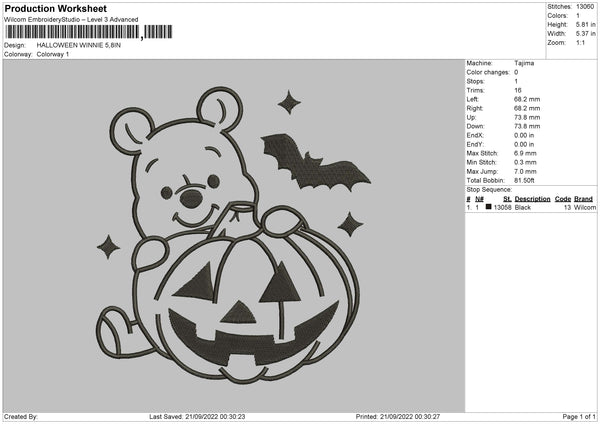Click 'Wilcom EmbroideryStudio – Level 3 Advanced' text

tap(71, 20)
